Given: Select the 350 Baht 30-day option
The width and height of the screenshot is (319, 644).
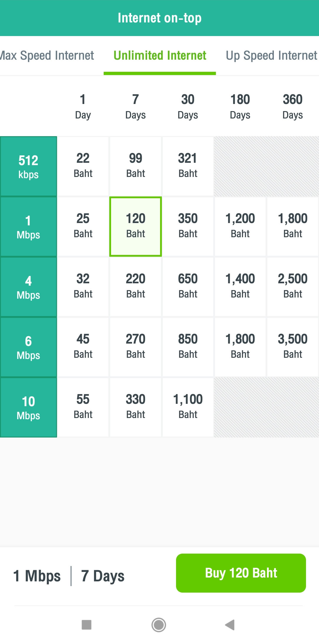Looking at the screenshot, I should click(188, 226).
